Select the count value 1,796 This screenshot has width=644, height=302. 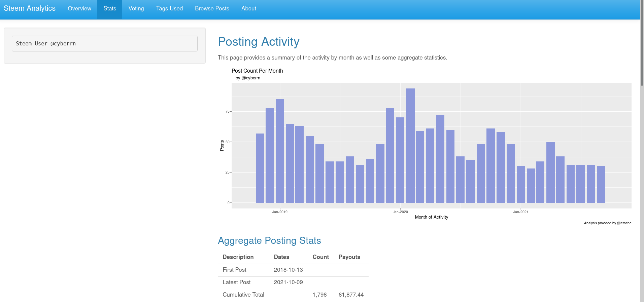[x=319, y=295]
